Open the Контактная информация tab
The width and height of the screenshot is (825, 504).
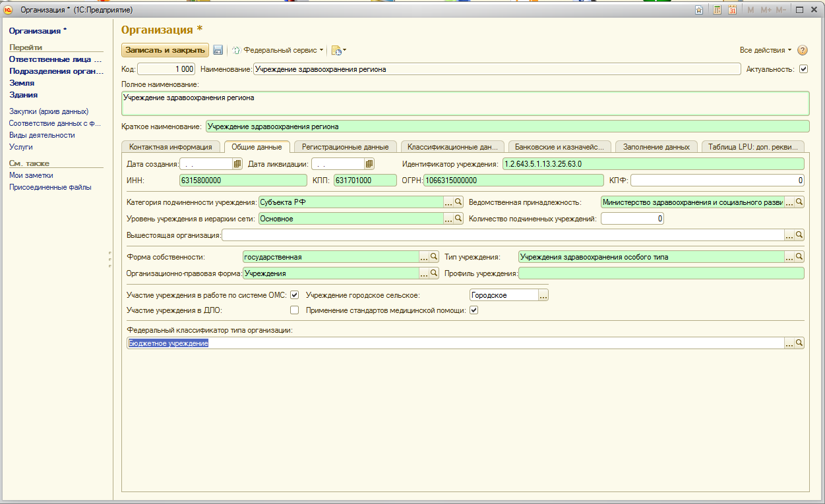click(170, 147)
